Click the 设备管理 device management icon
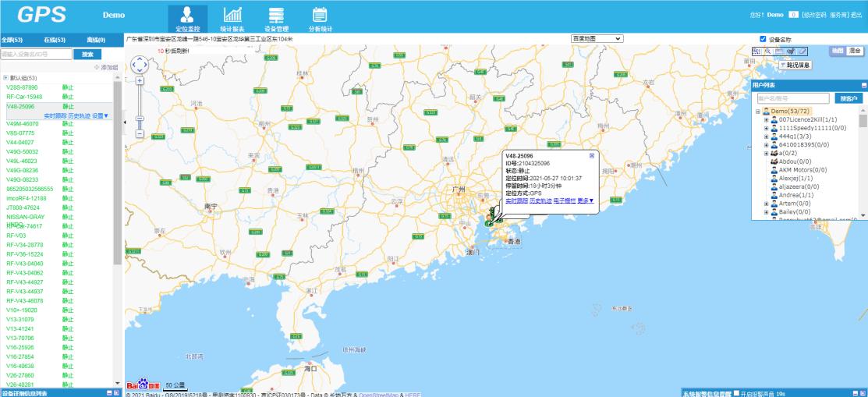This screenshot has height=397, width=868. coord(276,18)
